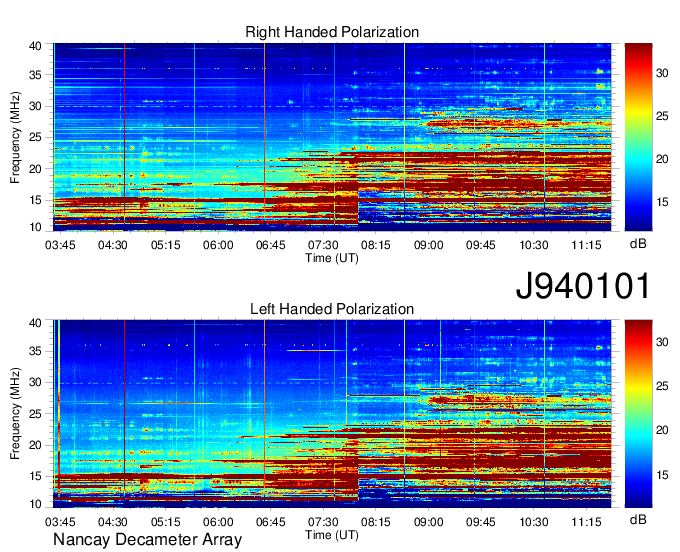Click the 15 MHz frequency tick on the Right Handed plot
The height and width of the screenshot is (552, 680).
pos(35,200)
